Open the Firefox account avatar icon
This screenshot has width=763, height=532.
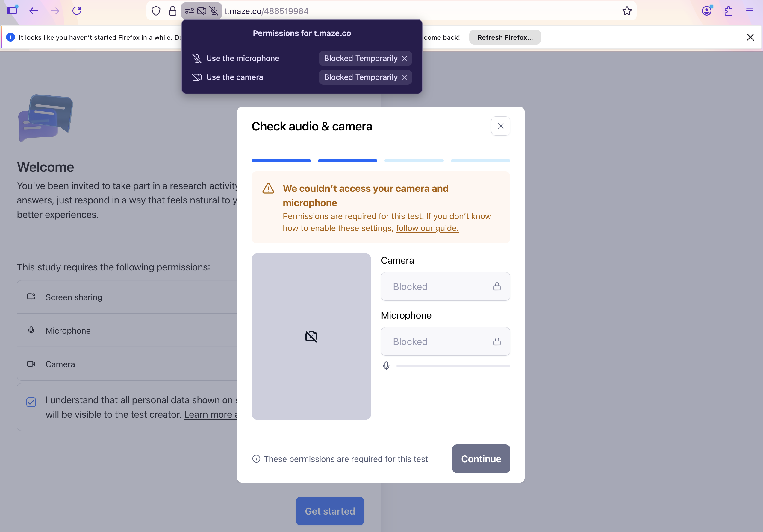tap(706, 11)
